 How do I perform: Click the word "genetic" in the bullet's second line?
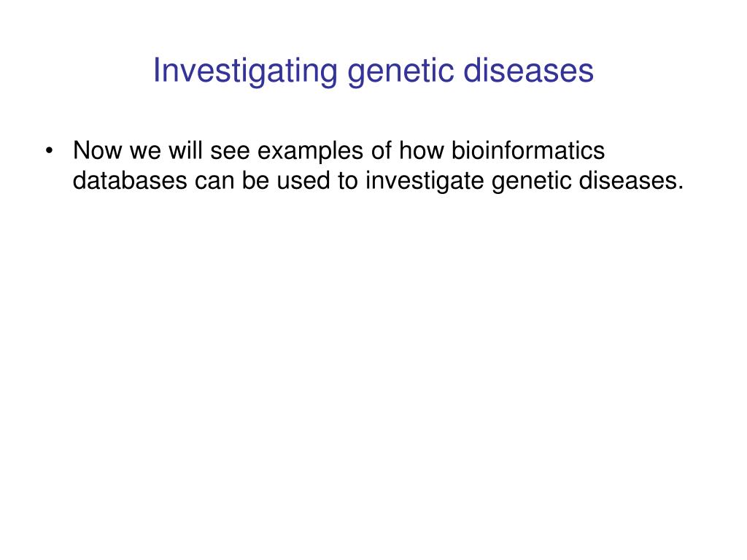[531, 182]
